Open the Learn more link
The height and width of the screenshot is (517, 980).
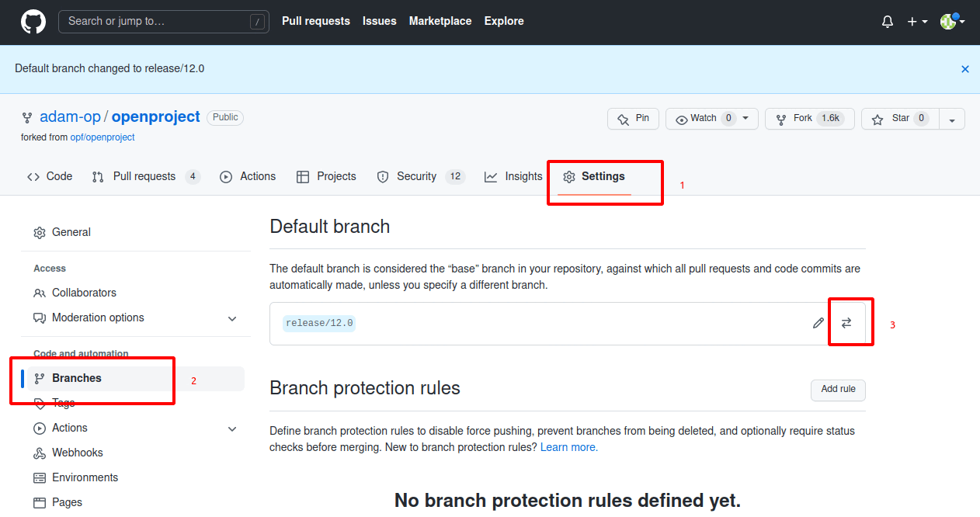click(x=568, y=447)
